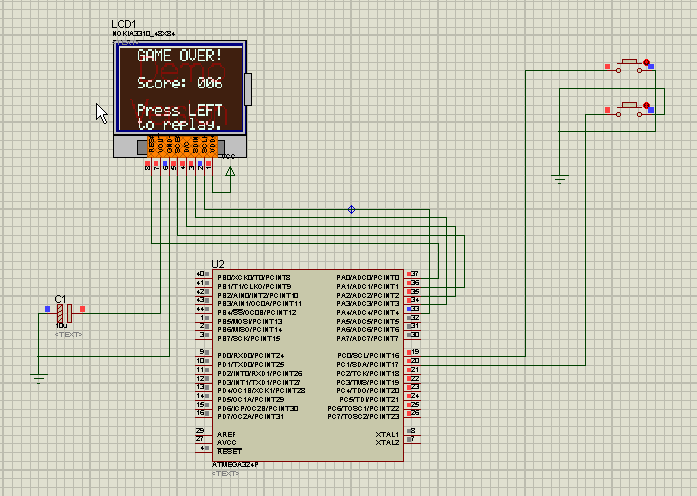Push the lower push-button switch
The height and width of the screenshot is (496, 697).
[x=629, y=110]
